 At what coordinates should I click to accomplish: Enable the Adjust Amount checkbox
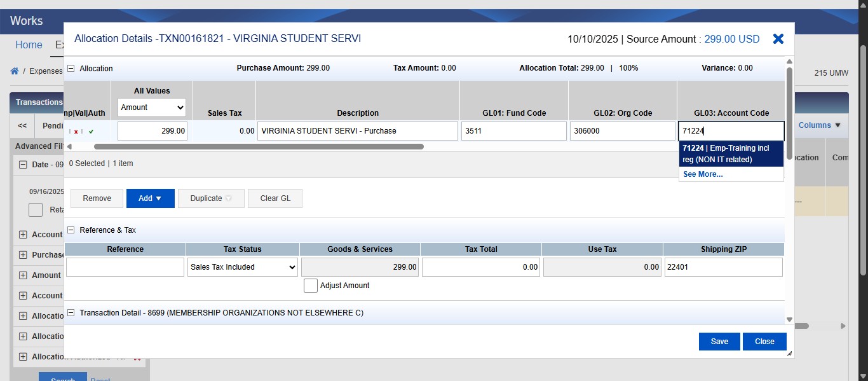coord(311,285)
